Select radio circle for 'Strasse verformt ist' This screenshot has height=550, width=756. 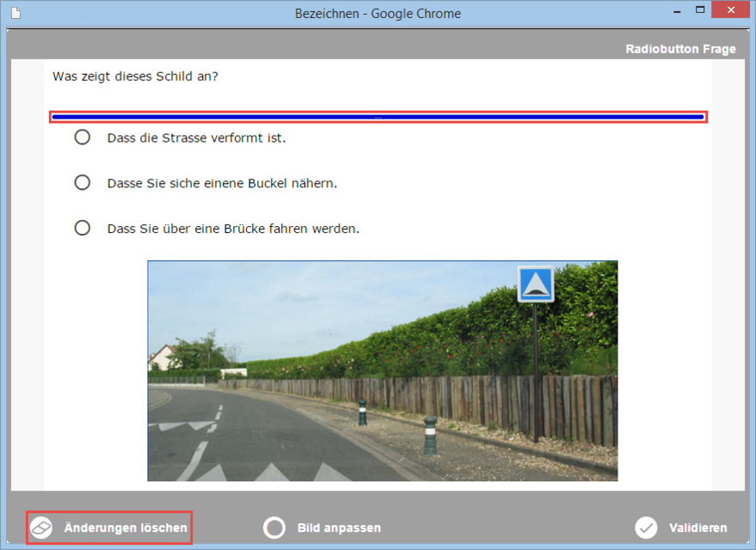(83, 137)
